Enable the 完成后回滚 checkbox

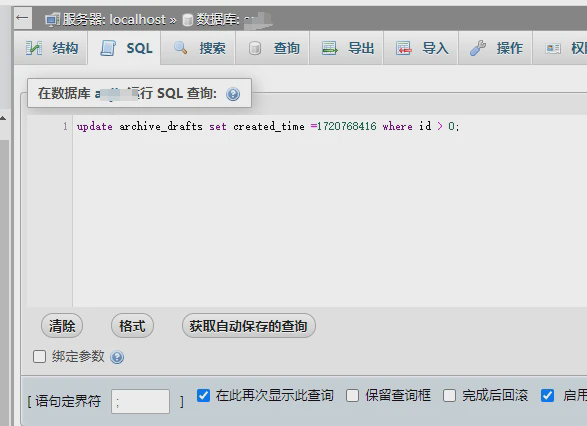pos(449,396)
